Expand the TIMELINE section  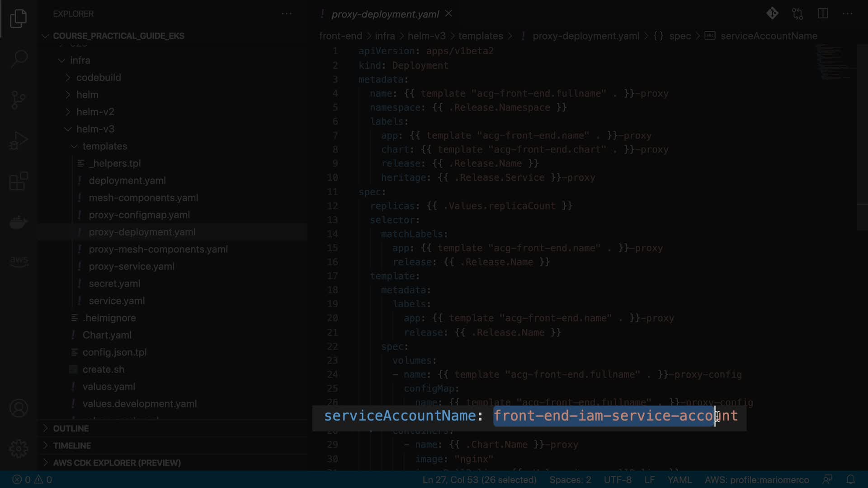pos(71,446)
